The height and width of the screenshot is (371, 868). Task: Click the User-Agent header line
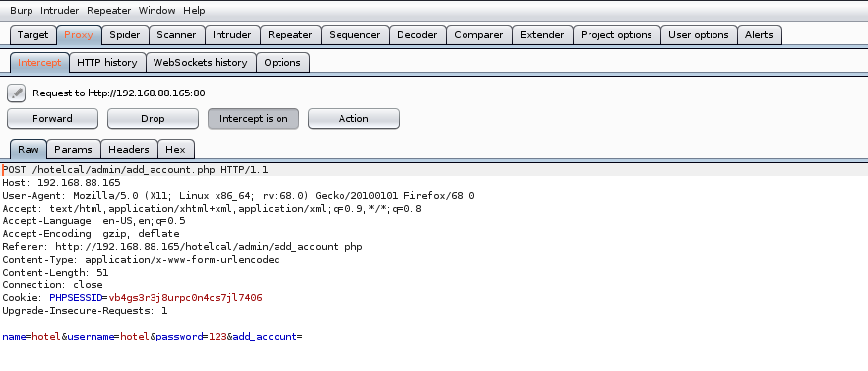(x=238, y=196)
